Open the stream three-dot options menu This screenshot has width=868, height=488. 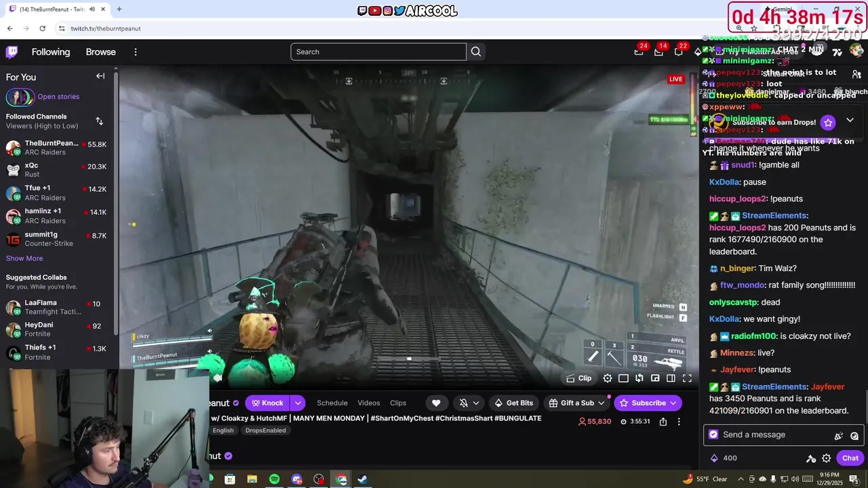[679, 422]
